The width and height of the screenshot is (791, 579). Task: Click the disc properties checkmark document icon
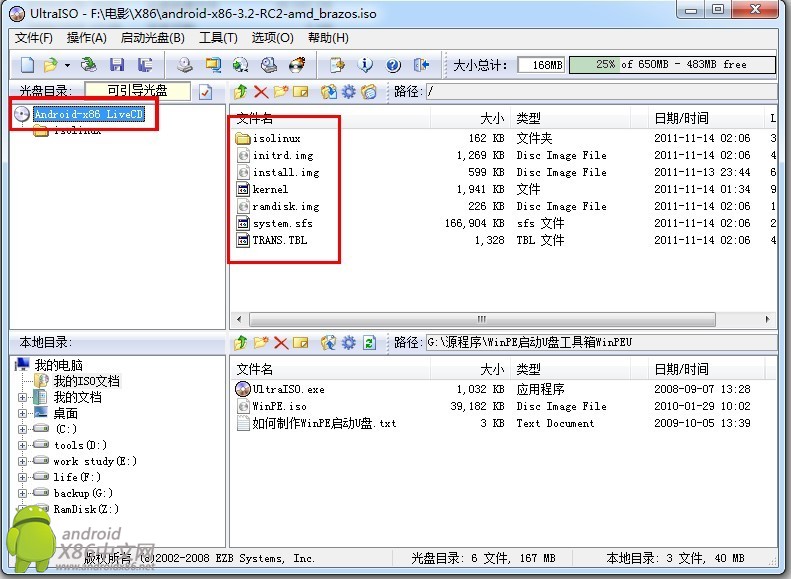[x=205, y=92]
